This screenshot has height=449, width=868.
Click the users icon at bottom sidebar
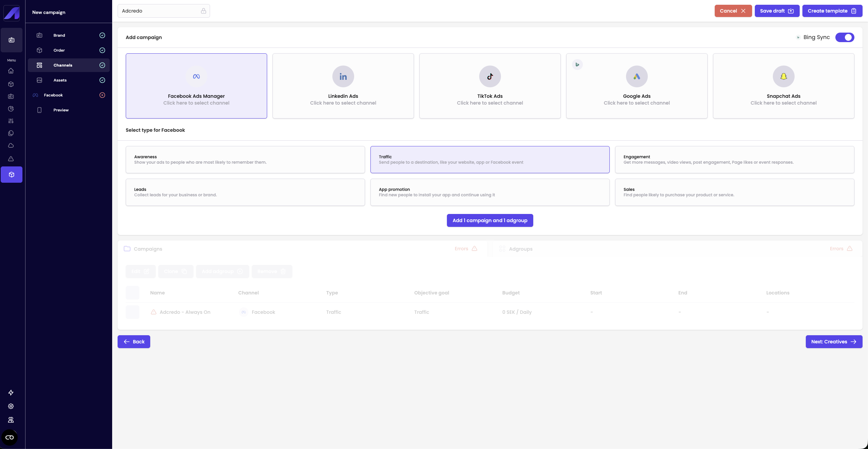click(x=11, y=420)
